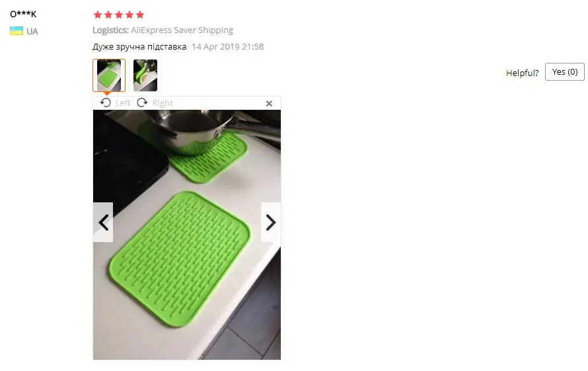
Task: Click the rotate left arrow icon
Action: point(106,103)
